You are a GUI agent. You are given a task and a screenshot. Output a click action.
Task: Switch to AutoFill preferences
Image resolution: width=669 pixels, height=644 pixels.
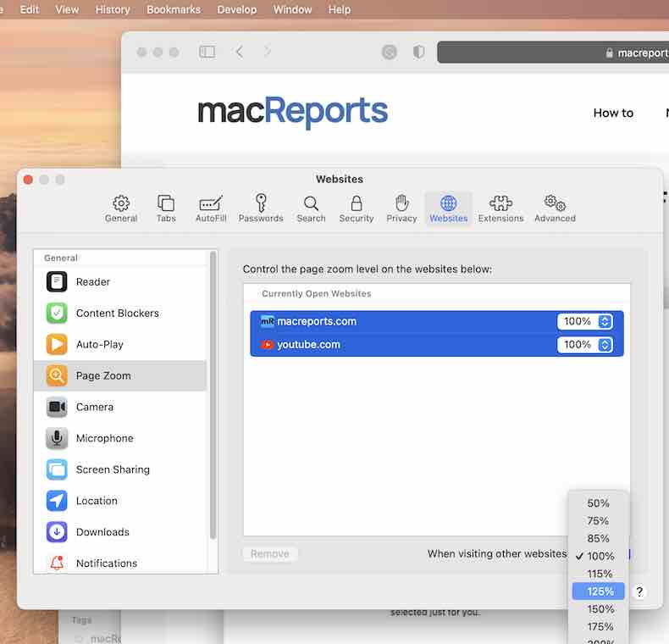pyautogui.click(x=211, y=208)
